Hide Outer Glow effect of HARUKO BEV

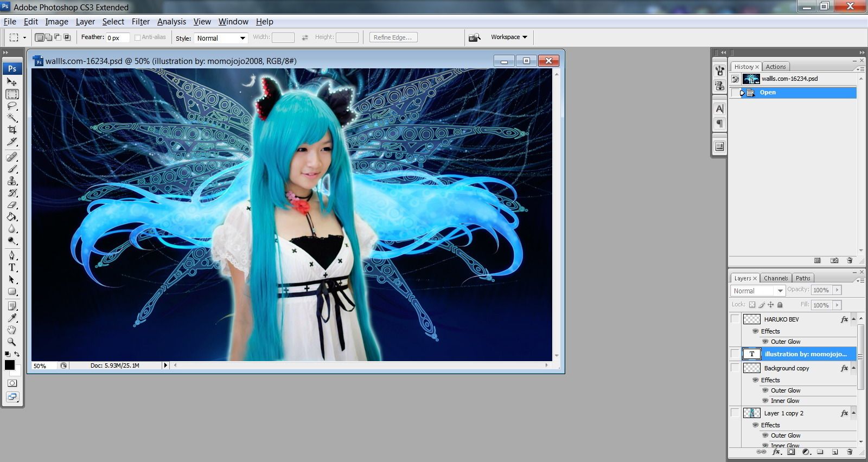(x=765, y=342)
